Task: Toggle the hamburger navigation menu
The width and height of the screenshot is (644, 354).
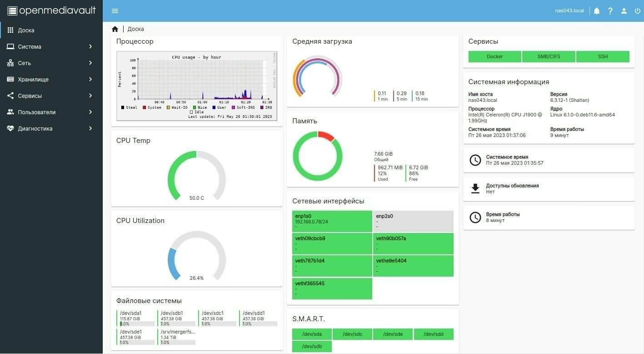Action: (115, 11)
